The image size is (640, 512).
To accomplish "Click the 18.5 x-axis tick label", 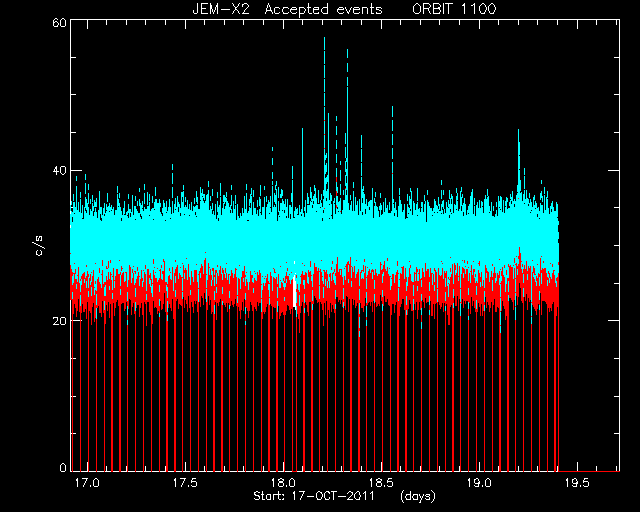I will [x=381, y=483].
